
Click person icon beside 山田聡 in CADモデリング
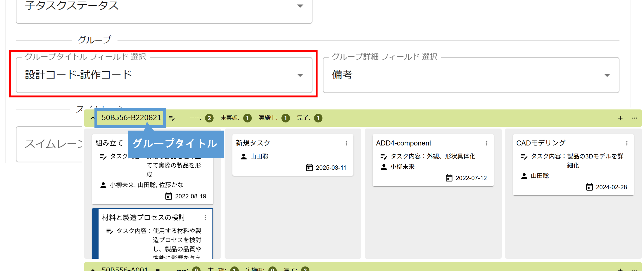pyautogui.click(x=524, y=176)
